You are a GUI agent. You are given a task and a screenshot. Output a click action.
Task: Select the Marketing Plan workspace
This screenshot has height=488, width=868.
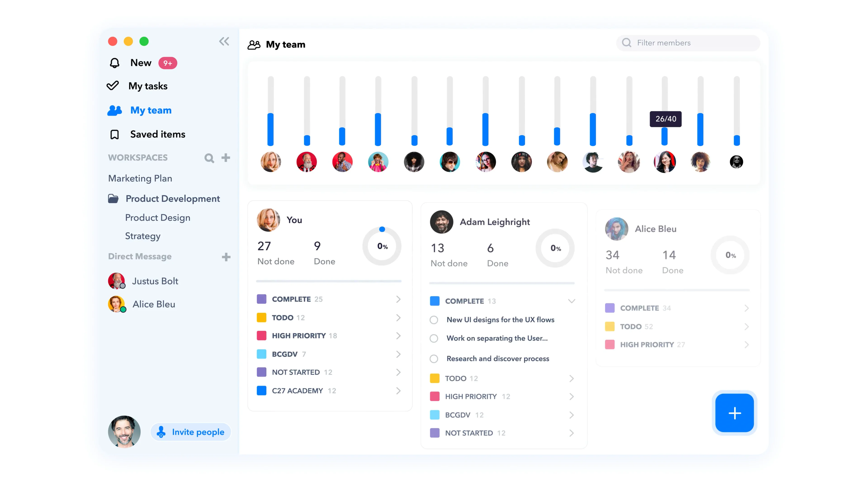140,178
